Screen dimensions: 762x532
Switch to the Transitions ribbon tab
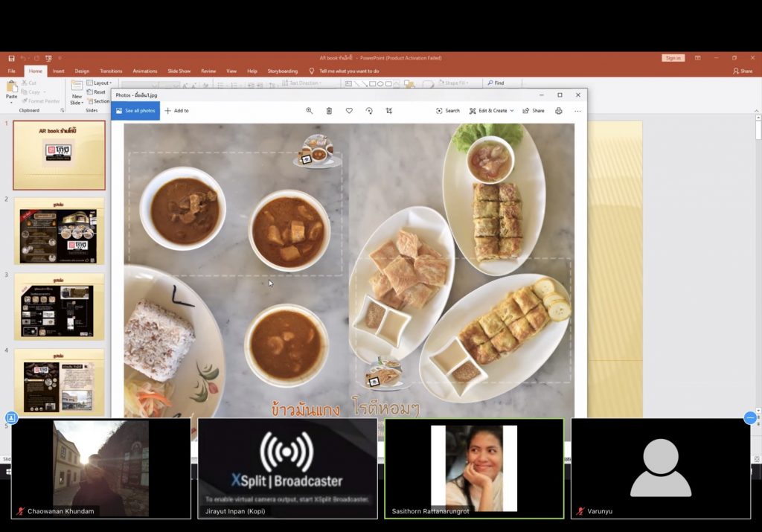[x=111, y=71]
